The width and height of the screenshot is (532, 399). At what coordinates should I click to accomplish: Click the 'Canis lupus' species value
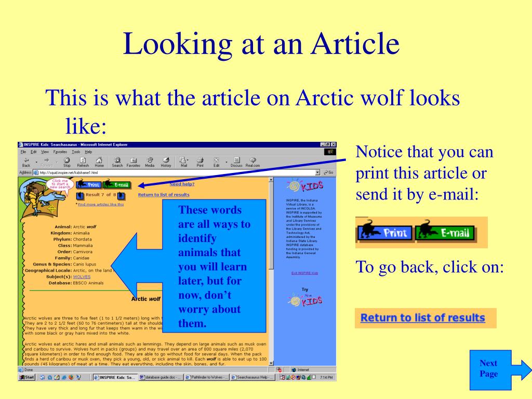tap(85, 264)
